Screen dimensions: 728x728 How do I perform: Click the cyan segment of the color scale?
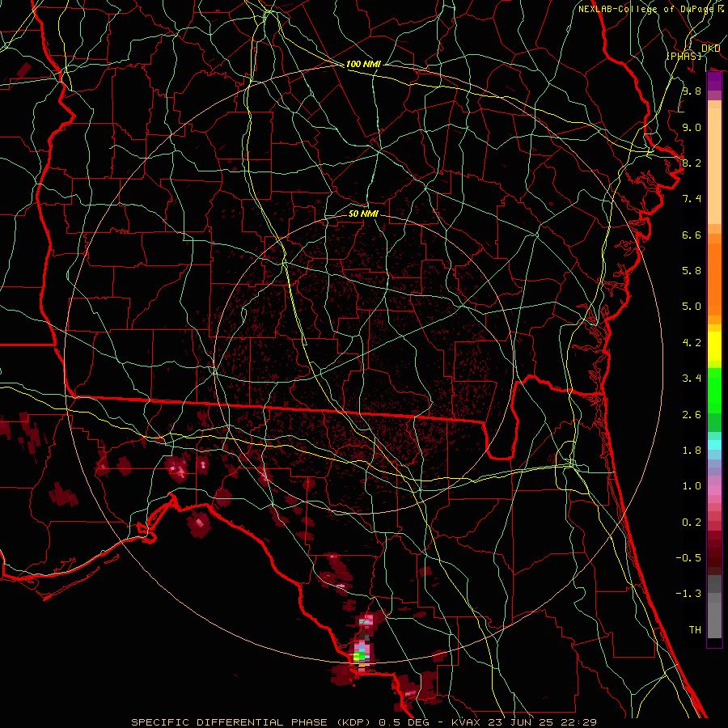point(714,444)
